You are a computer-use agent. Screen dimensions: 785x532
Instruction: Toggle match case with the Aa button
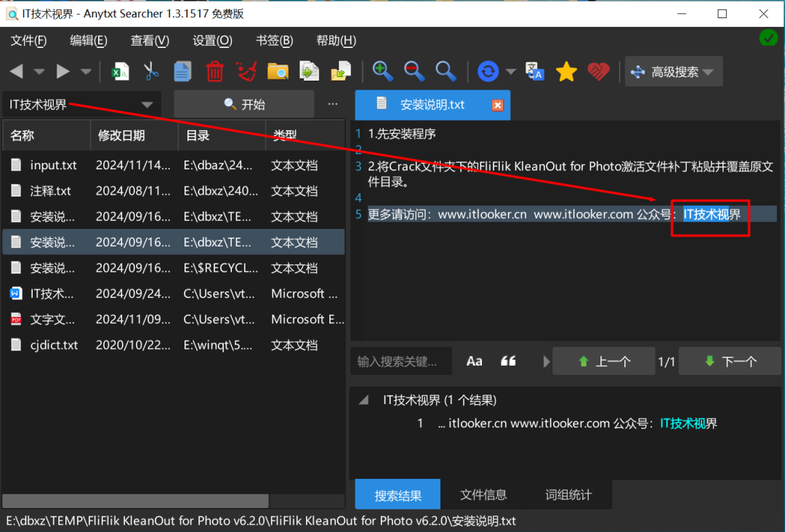[474, 360]
